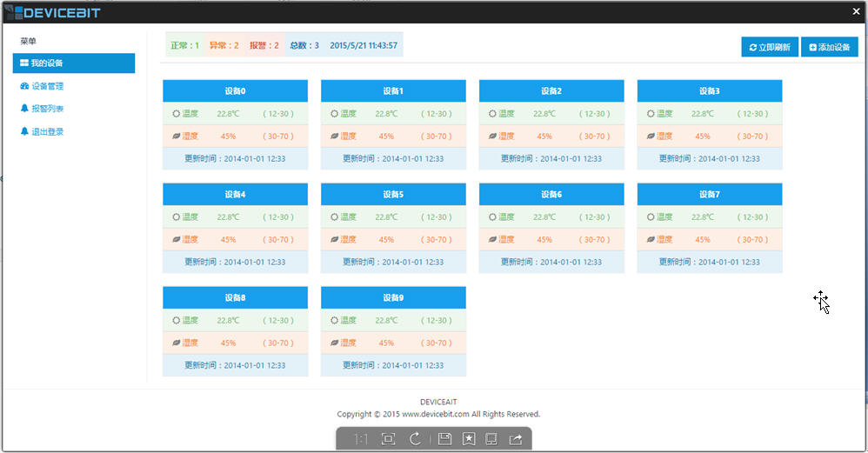868x453 pixels.
Task: Click the tablet device icon in bottom toolbar
Action: [491, 439]
